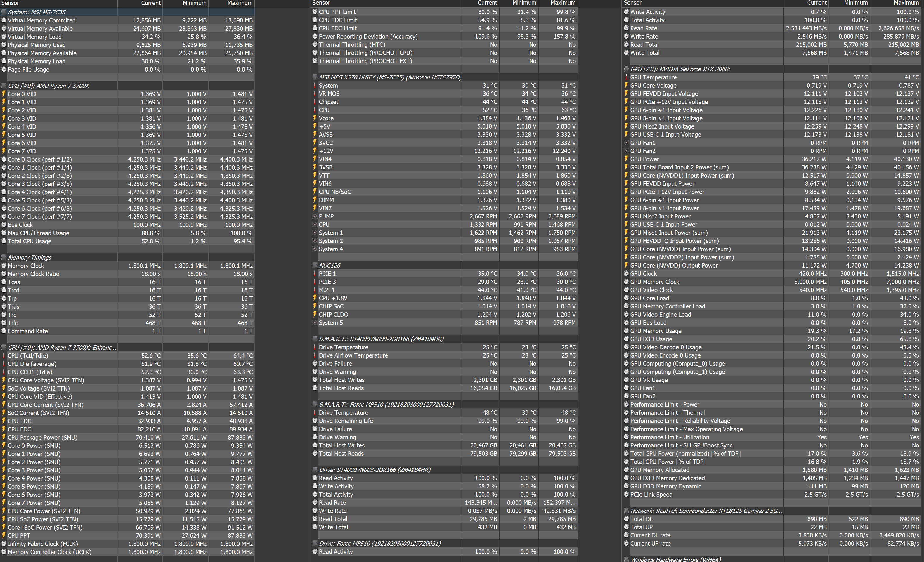Select the Physical Memory Load row
Image resolution: width=924 pixels, height=562 pixels.
click(37, 61)
